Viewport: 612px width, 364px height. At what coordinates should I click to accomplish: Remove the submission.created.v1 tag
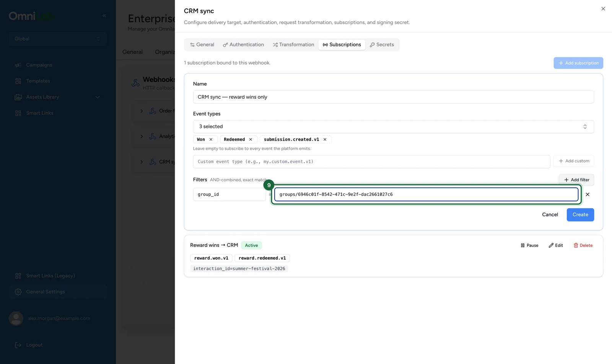point(325,140)
